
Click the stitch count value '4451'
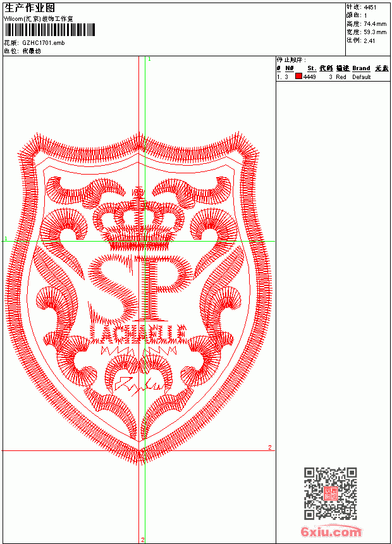(x=370, y=8)
